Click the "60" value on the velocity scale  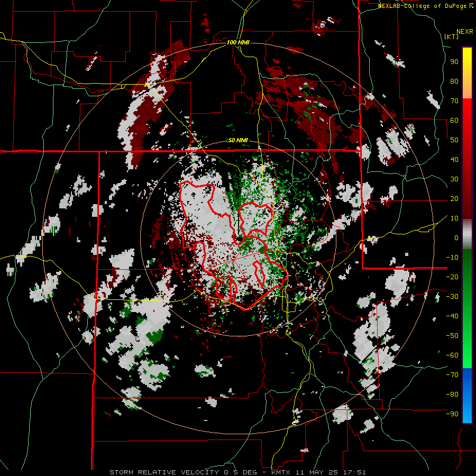point(454,121)
